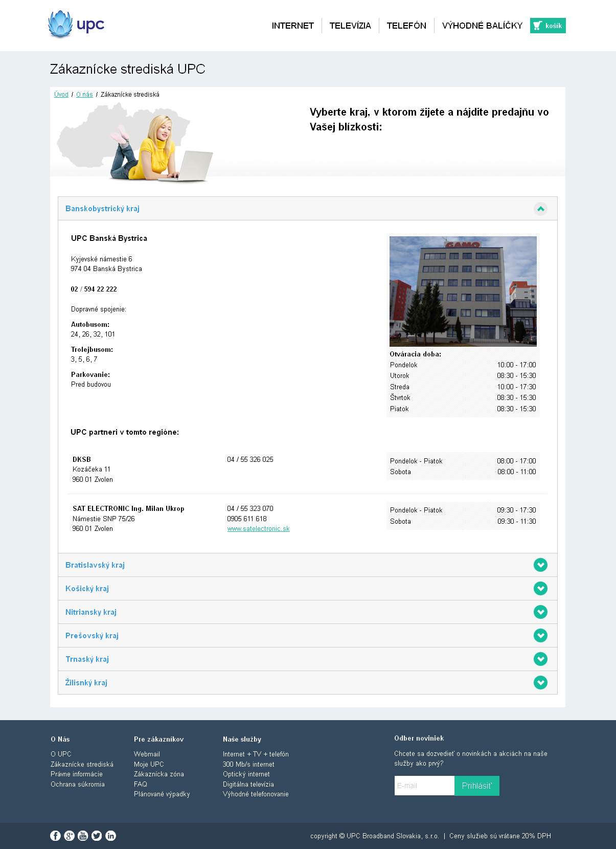
Task: Open footer link Ochrana súkromia
Action: [78, 785]
